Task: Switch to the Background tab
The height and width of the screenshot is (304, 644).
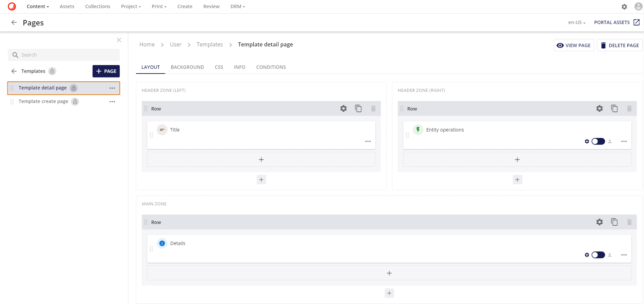Action: 187,67
